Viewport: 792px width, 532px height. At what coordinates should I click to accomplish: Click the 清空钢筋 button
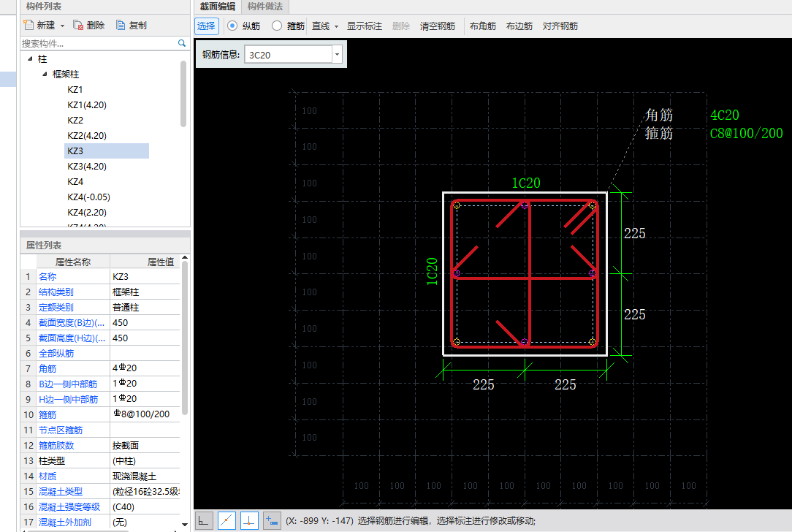[x=438, y=26]
